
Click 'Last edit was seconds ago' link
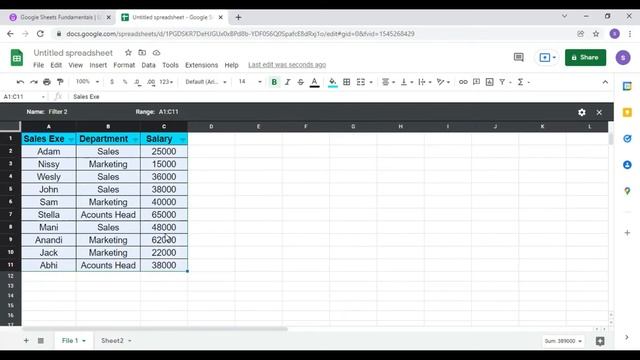(x=287, y=65)
